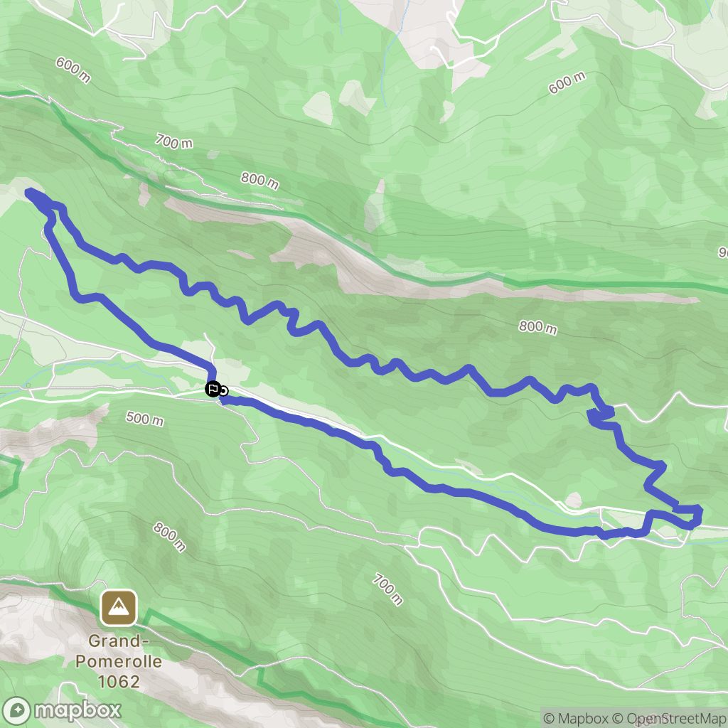Click the 600 m contour label nearest the top-left corner

tap(73, 70)
